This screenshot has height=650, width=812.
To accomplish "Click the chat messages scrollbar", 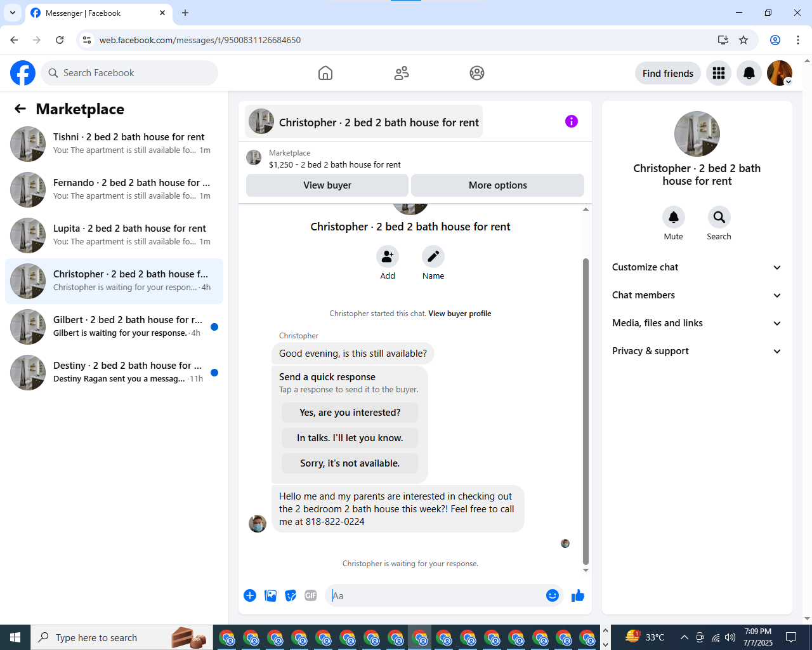I will (586, 411).
